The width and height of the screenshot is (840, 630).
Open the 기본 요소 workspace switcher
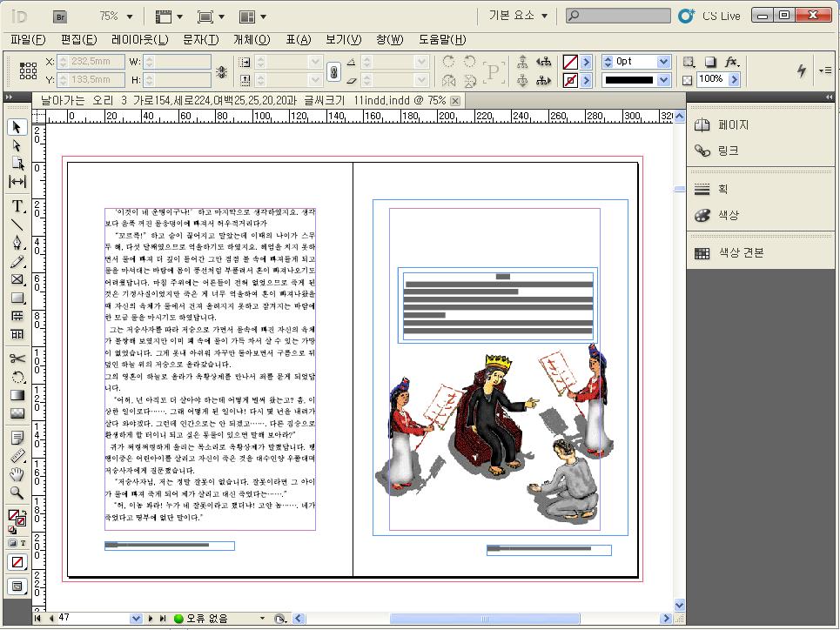(x=519, y=16)
